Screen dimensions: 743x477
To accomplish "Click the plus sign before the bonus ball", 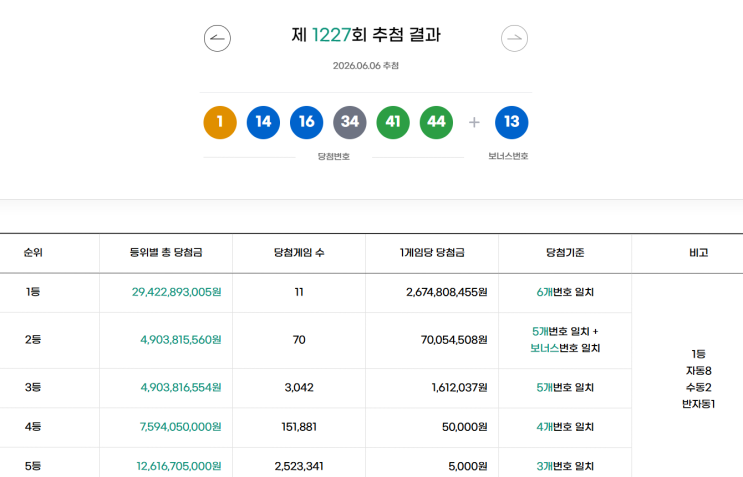I will (474, 122).
